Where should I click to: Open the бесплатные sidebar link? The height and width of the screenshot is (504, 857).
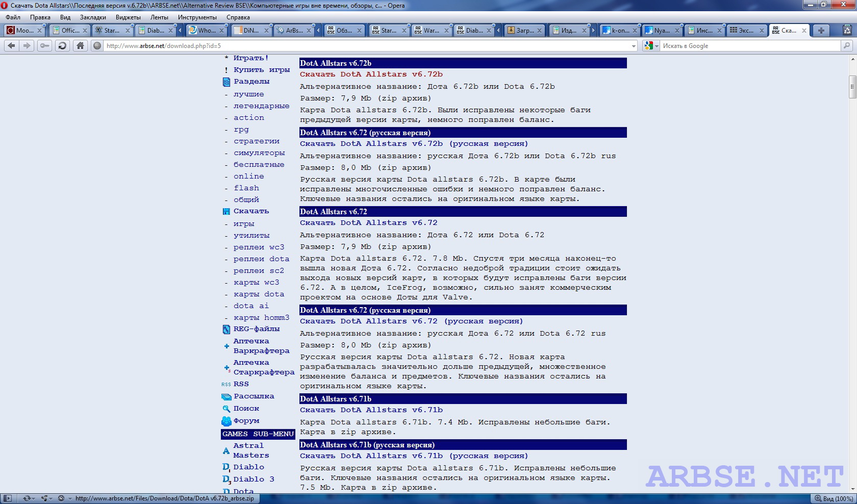(x=259, y=165)
